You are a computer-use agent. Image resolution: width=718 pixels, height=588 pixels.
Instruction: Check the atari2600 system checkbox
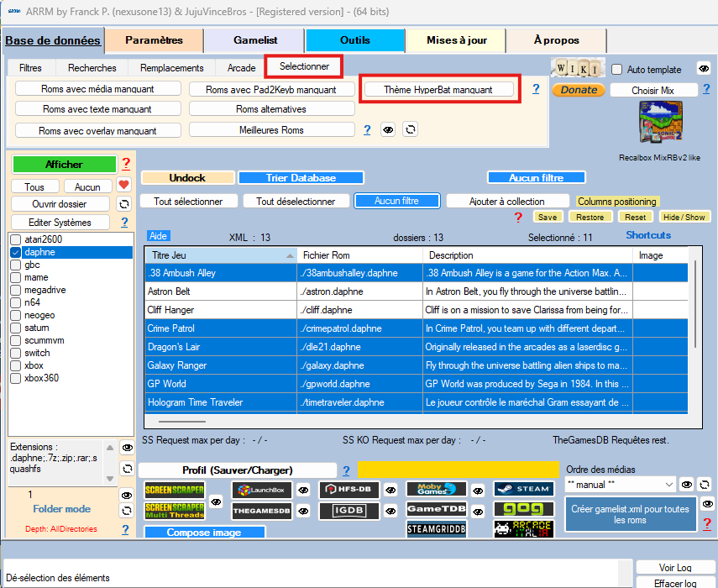pos(16,239)
